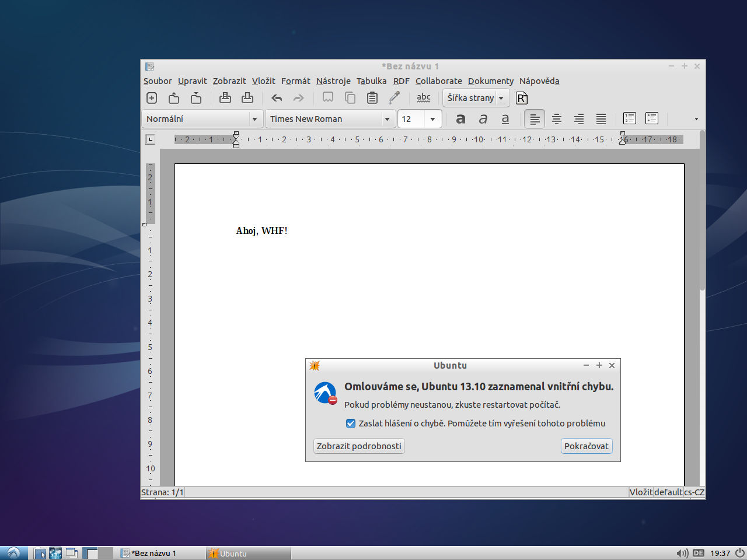Click the Open file toolbar icon
The width and height of the screenshot is (747, 560).
(174, 98)
